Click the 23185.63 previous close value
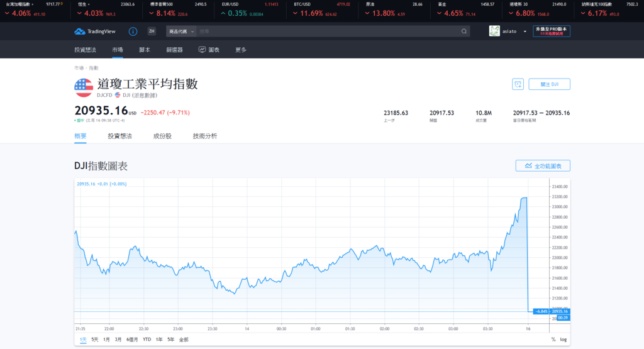The width and height of the screenshot is (644, 349). [x=396, y=113]
